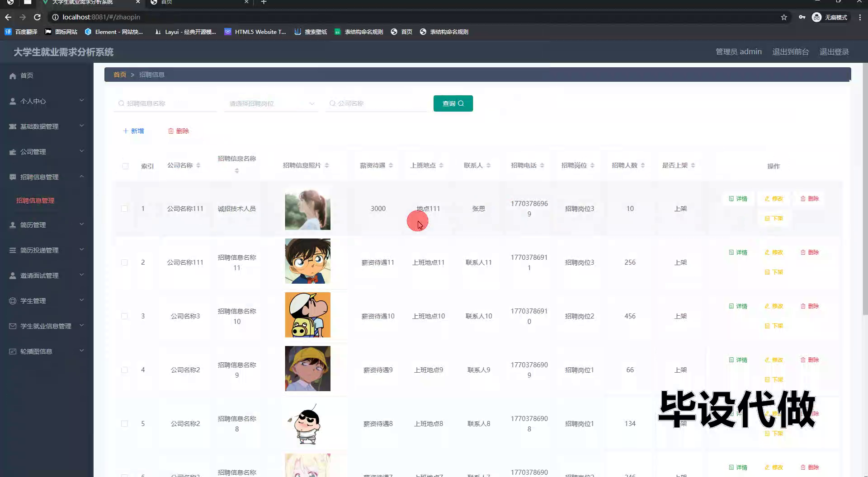Click the 学生就业信息管理 mail icon
The width and height of the screenshot is (868, 477).
(x=13, y=326)
